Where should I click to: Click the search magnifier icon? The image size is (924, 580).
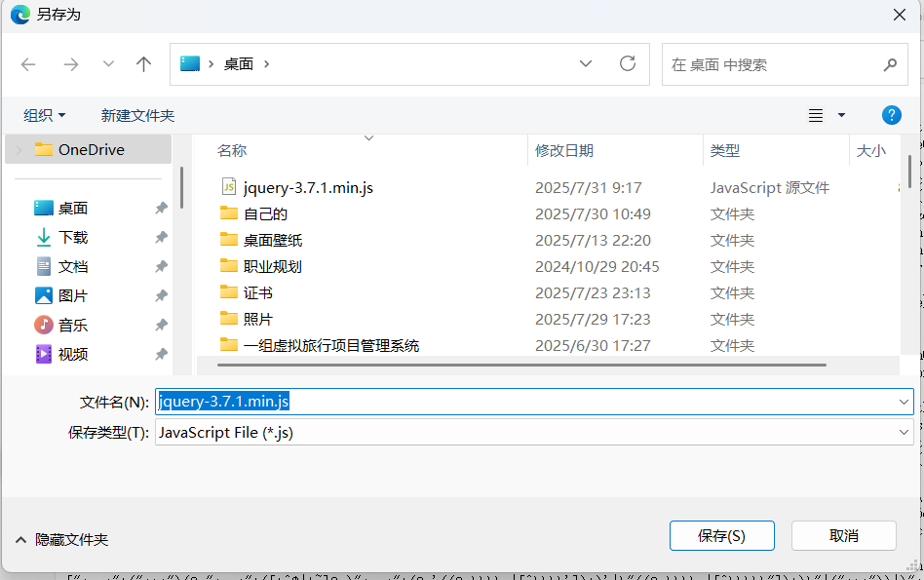pyautogui.click(x=890, y=64)
